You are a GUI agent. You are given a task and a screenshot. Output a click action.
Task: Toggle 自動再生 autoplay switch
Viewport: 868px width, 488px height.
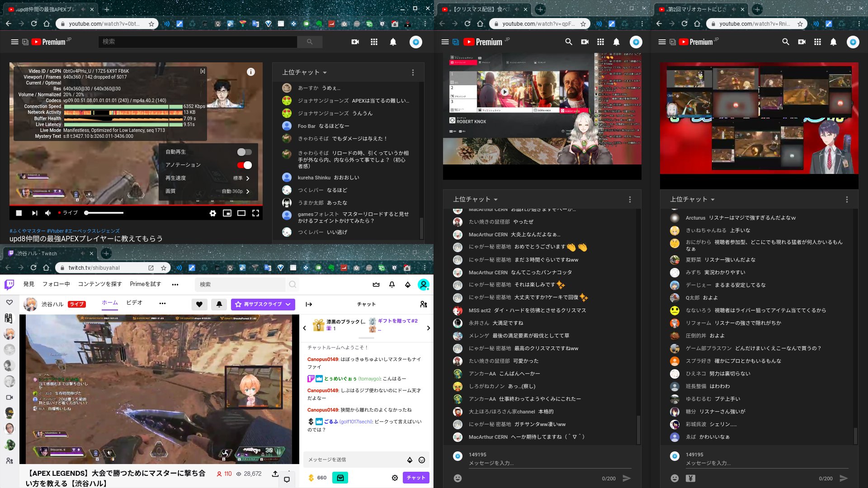coord(244,152)
